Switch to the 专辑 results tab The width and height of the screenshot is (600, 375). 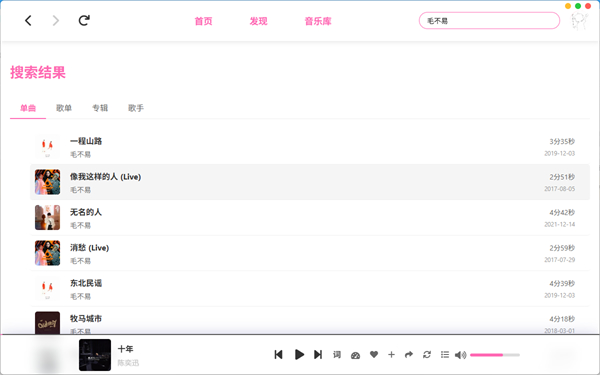[x=100, y=108]
